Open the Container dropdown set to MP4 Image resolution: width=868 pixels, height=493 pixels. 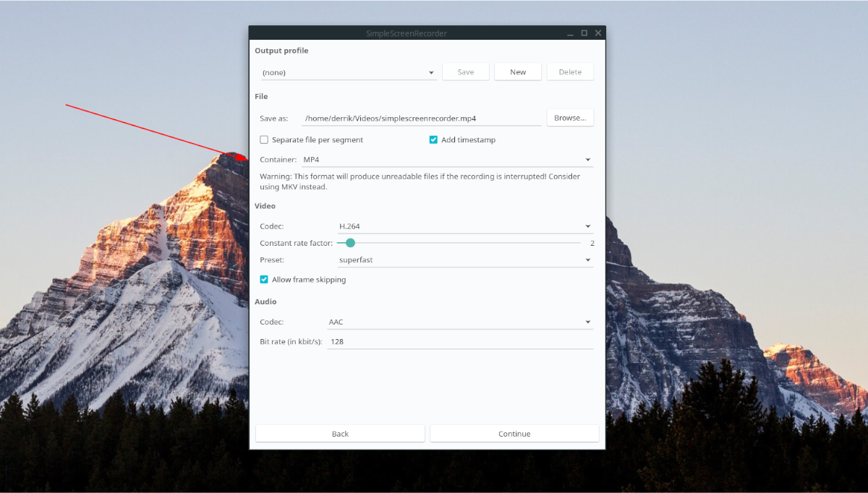click(x=446, y=160)
